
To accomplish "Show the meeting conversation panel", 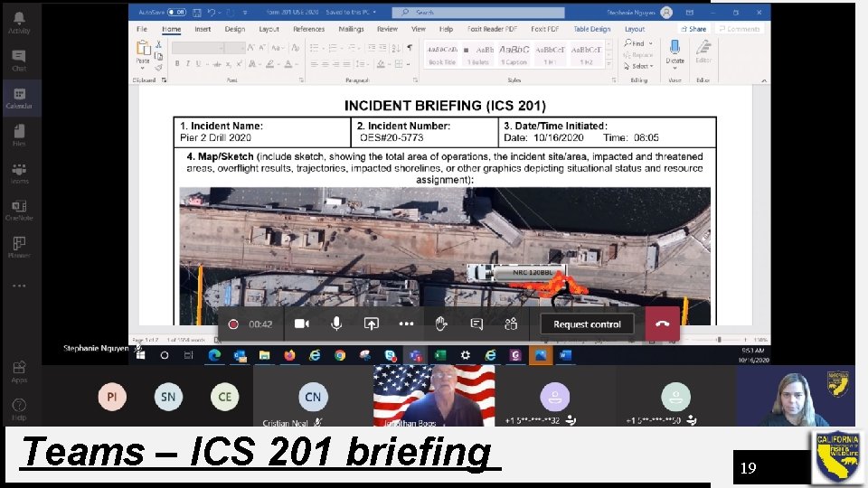I will pyautogui.click(x=476, y=324).
